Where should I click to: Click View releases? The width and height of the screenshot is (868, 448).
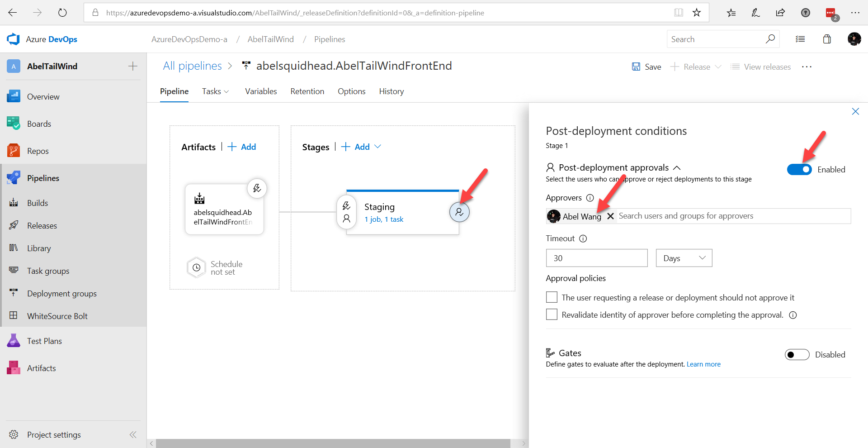pyautogui.click(x=761, y=67)
